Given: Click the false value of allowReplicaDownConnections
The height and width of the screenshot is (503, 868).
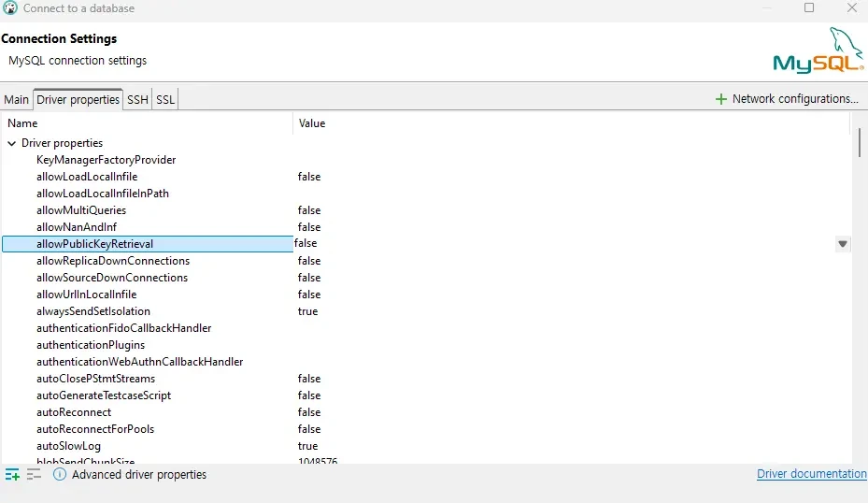Looking at the screenshot, I should click(x=309, y=261).
